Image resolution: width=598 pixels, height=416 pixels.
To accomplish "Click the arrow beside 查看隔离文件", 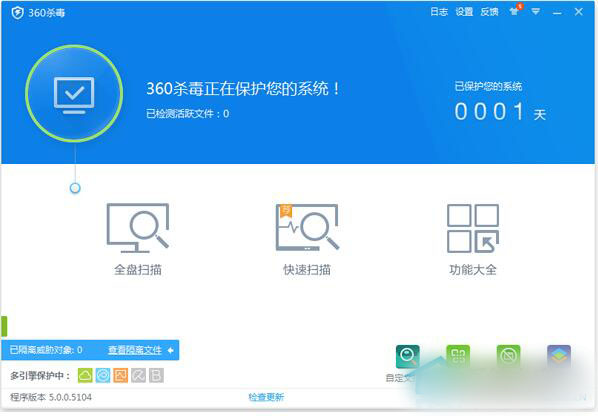I will point(170,350).
